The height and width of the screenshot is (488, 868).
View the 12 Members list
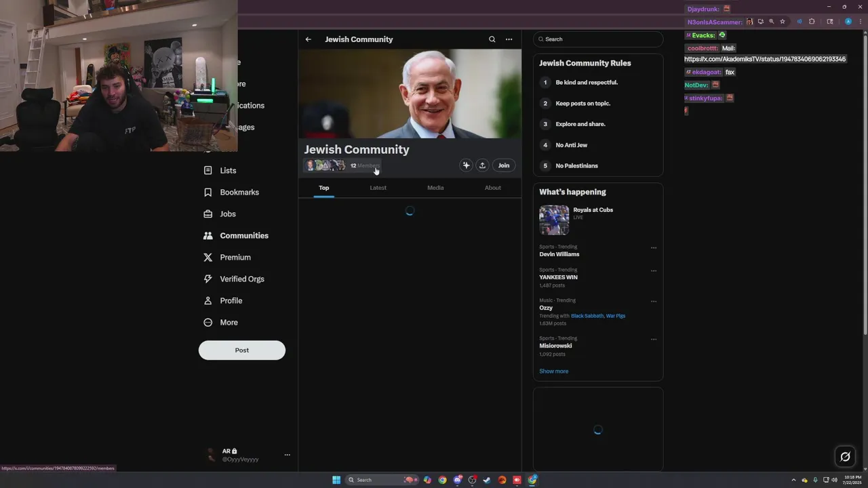click(x=342, y=165)
